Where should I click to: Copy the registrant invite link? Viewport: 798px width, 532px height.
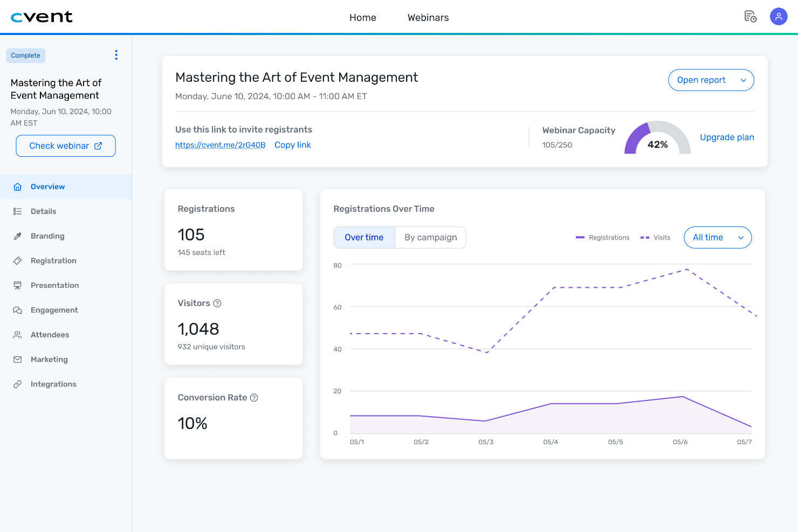(293, 144)
